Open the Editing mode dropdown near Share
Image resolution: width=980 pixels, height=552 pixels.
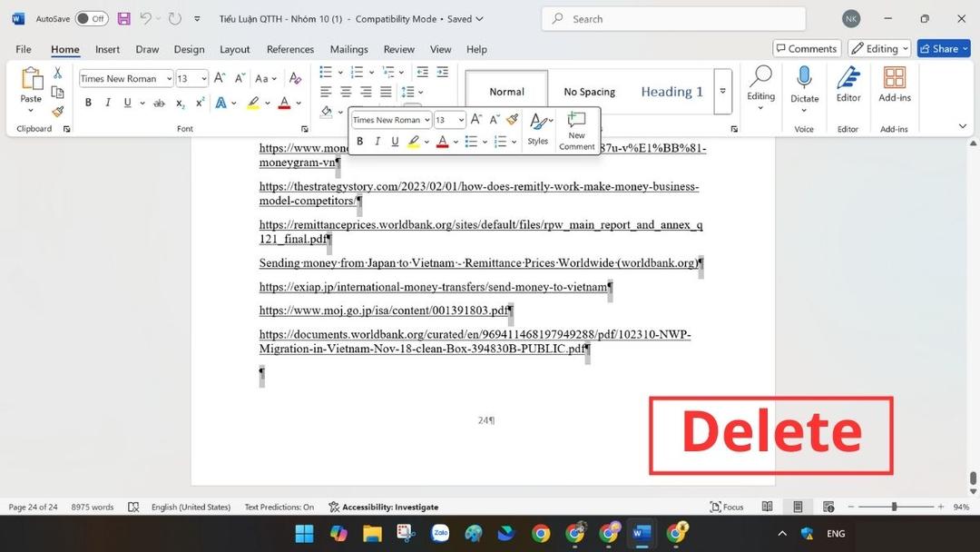pyautogui.click(x=880, y=49)
